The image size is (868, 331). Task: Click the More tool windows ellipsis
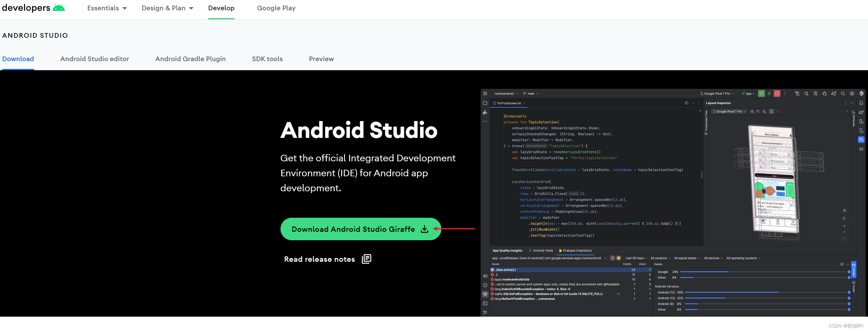click(x=485, y=121)
